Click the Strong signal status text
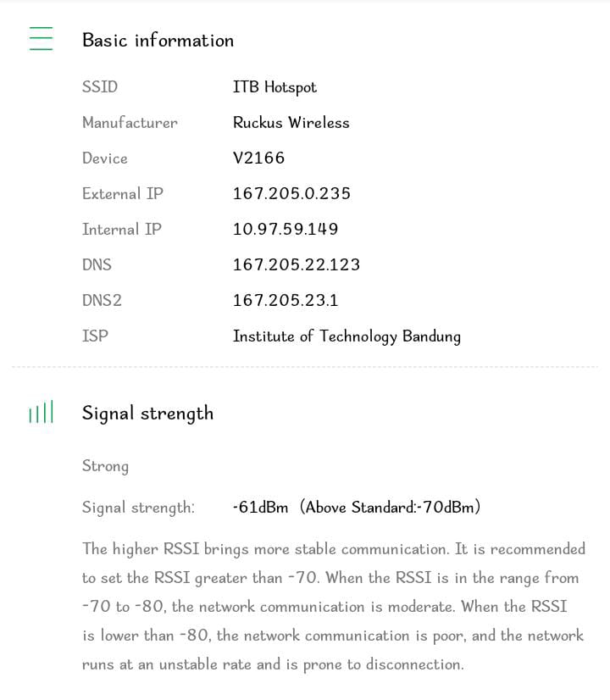The width and height of the screenshot is (610, 700). 105,466
